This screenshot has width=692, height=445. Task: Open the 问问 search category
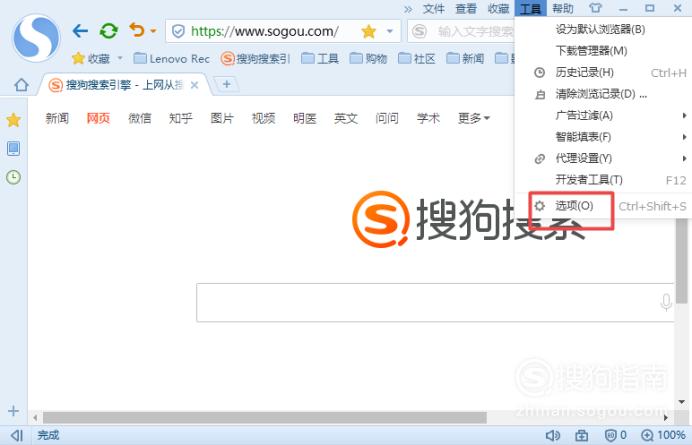(x=387, y=118)
